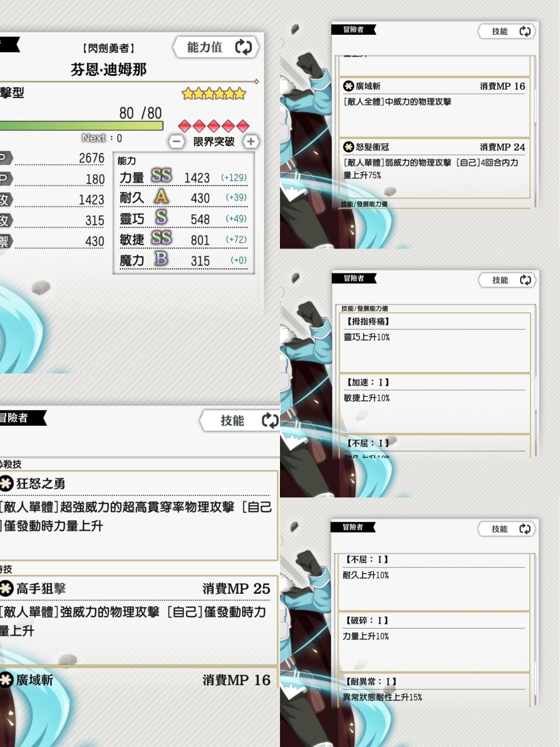This screenshot has width=560, height=747.
Task: Click the 耐久 bonus value (+39)
Action: (x=236, y=197)
